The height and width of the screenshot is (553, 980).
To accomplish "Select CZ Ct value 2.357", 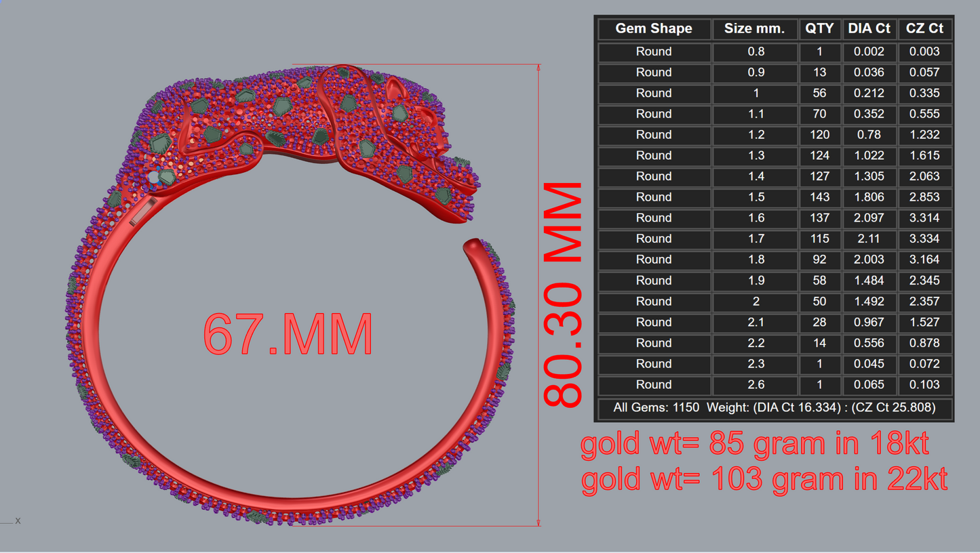I will (924, 302).
